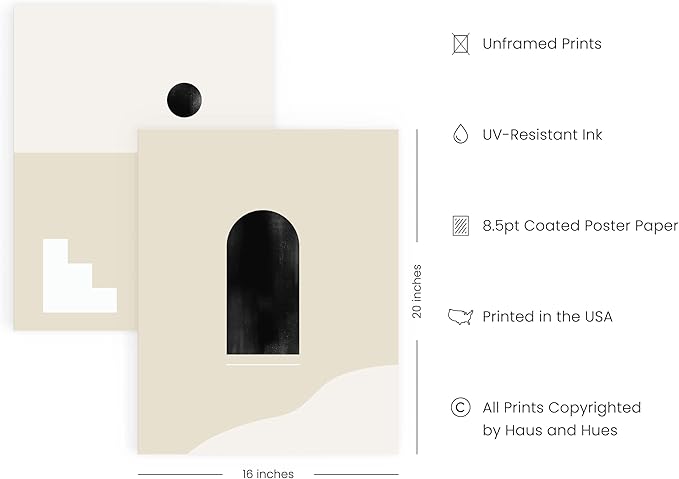Select the "UV-Resistant Ink" label
This screenshot has height=479, width=679.
point(542,135)
